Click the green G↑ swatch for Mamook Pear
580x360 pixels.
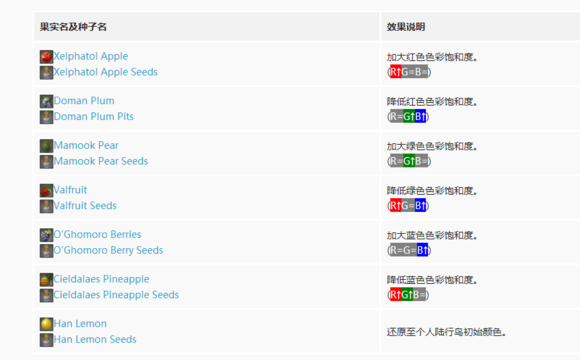coord(409,161)
